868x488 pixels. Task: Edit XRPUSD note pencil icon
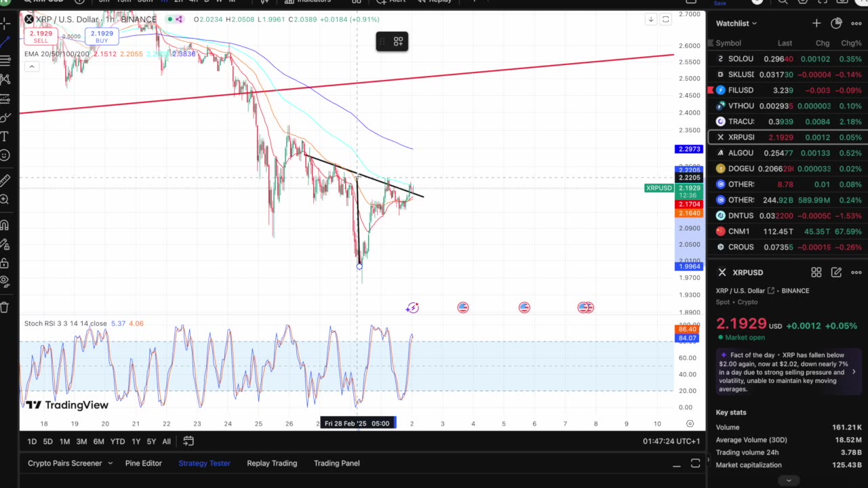[837, 272]
